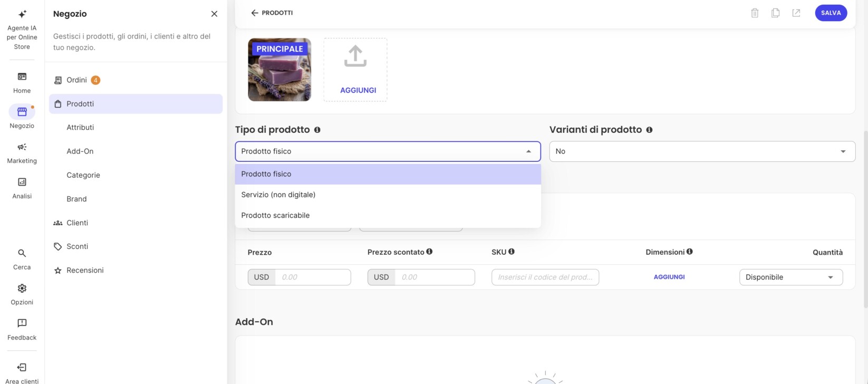
Task: Delete product using the trash icon
Action: [755, 13]
